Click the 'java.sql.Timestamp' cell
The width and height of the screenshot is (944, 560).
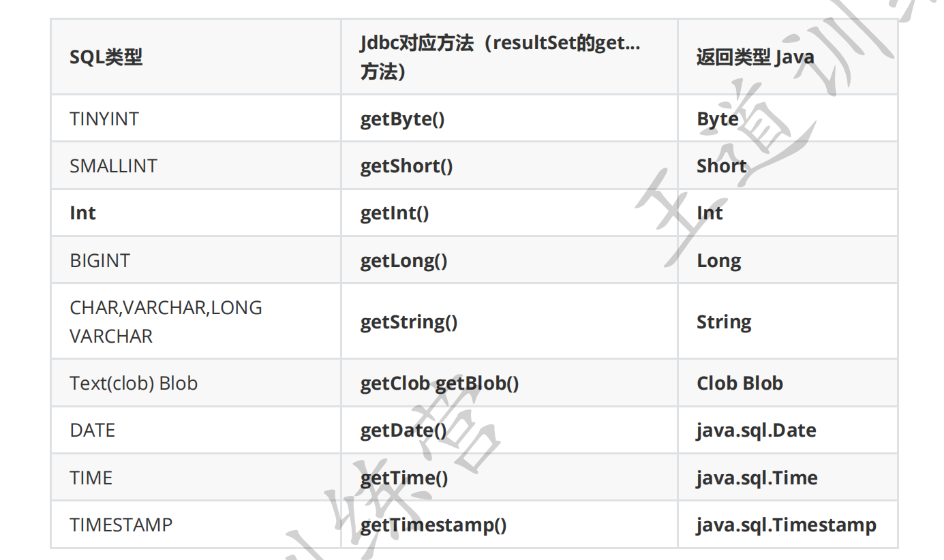787,525
